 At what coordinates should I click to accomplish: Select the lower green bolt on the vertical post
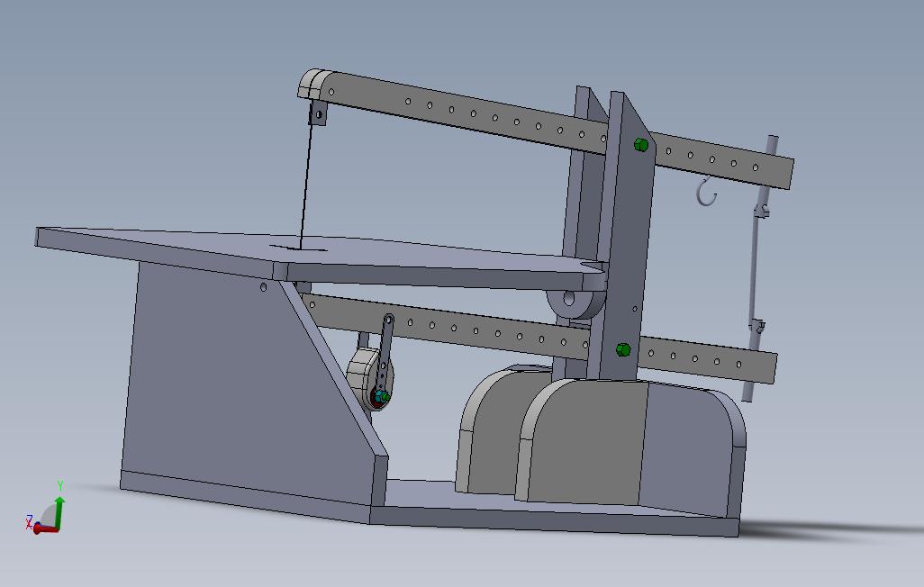(623, 350)
